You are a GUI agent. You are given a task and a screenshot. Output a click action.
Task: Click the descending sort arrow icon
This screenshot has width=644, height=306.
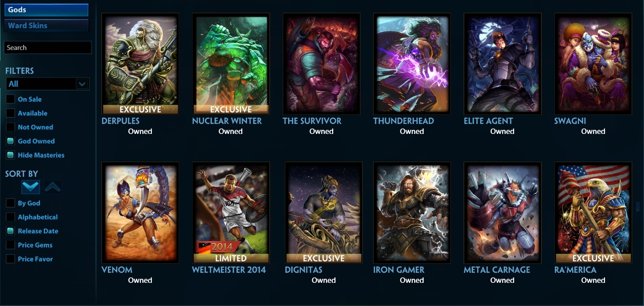[x=31, y=187]
